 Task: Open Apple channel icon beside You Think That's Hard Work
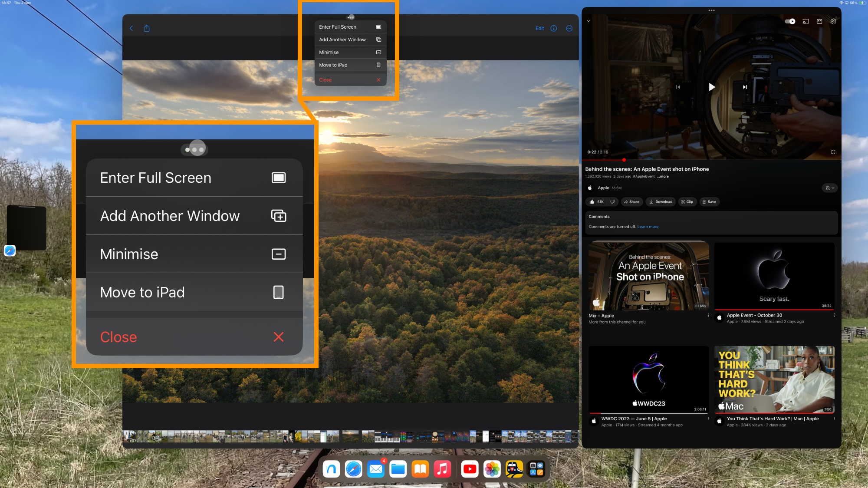point(719,421)
